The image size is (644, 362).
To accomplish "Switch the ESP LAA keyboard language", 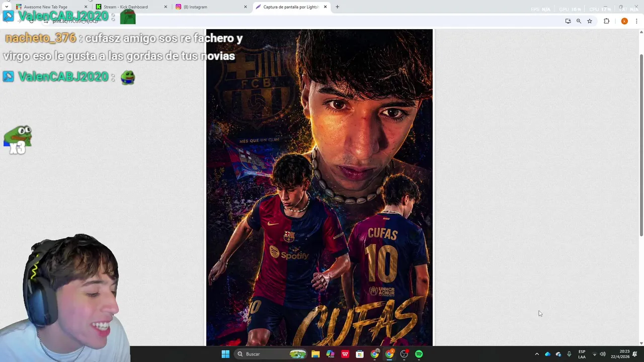I will [x=582, y=354].
